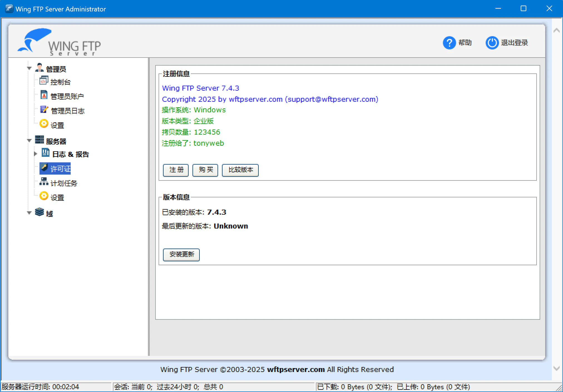Open 帮助 link in header
563x392 pixels.
point(465,43)
